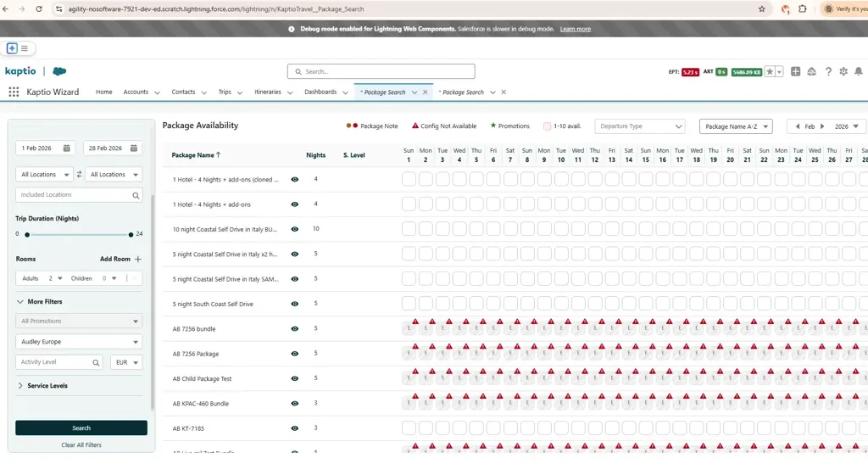Screen dimensions: 868x464
Task: Open the App Launcher grid icon
Action: coord(14,92)
